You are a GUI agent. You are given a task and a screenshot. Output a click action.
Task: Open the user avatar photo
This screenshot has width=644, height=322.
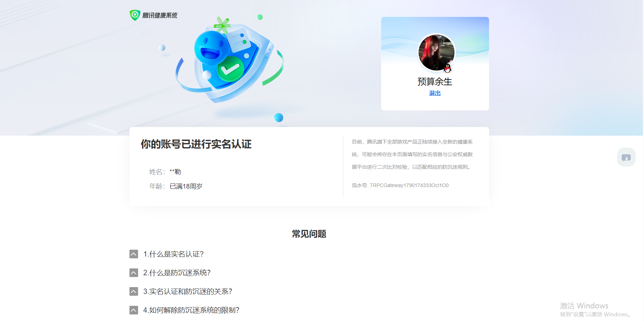point(436,53)
